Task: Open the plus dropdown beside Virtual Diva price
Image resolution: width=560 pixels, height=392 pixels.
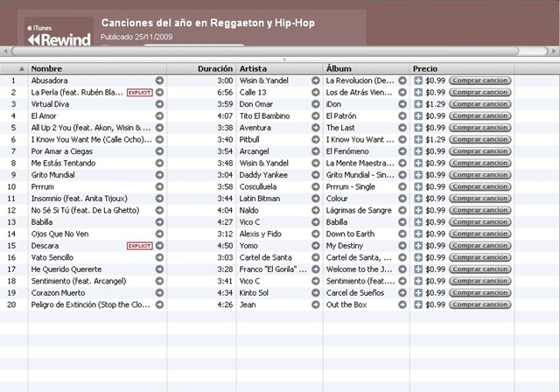Action: click(x=418, y=104)
